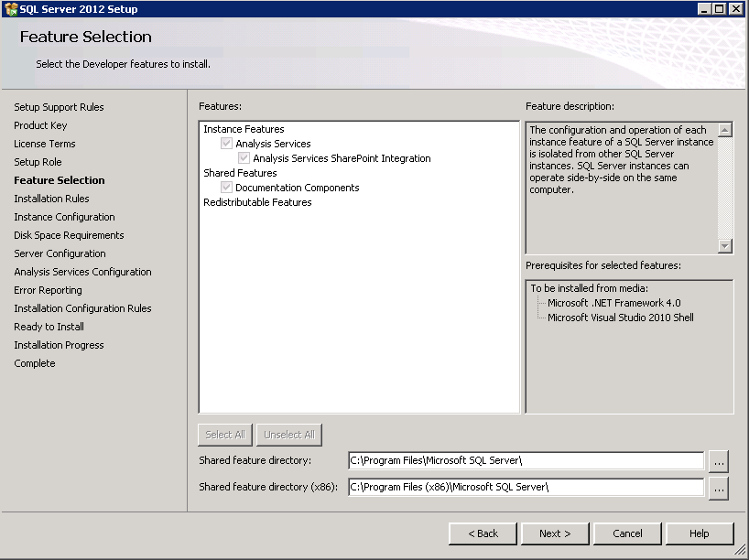Close the SQL Server 2012 Setup window
Image resolution: width=749 pixels, height=560 pixels.
[x=735, y=9]
